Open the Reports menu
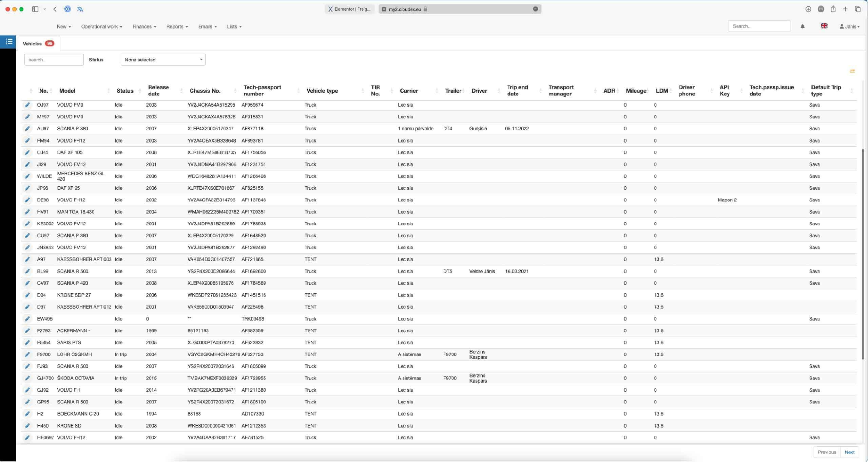 tap(177, 26)
